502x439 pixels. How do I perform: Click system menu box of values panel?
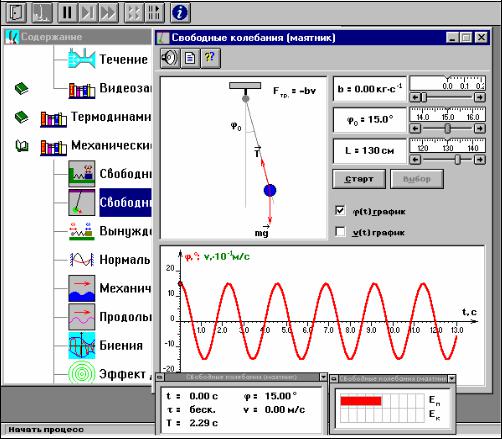[160, 377]
